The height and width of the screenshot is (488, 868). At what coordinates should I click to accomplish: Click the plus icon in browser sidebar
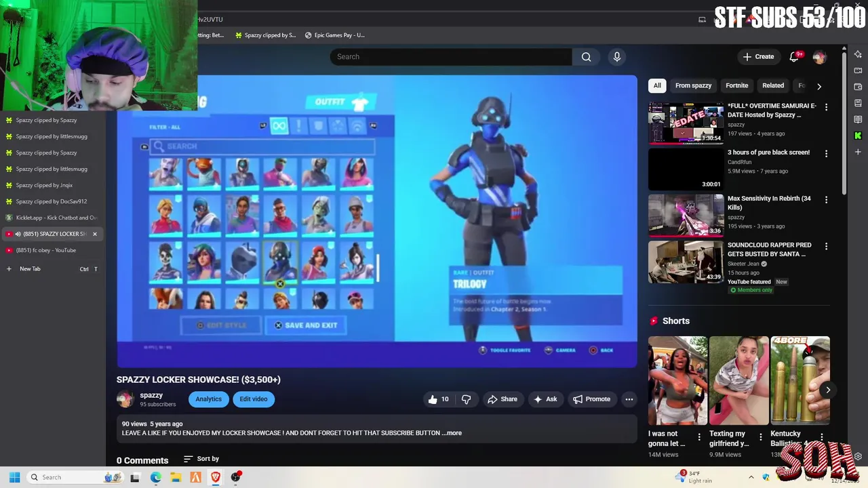point(858,152)
